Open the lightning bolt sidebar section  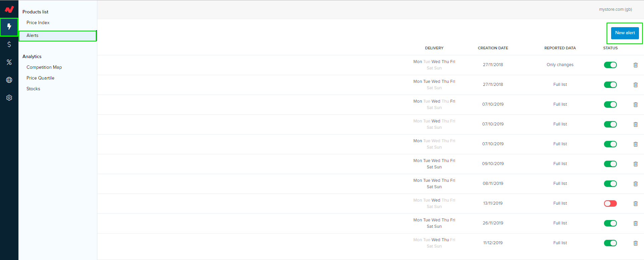(9, 27)
